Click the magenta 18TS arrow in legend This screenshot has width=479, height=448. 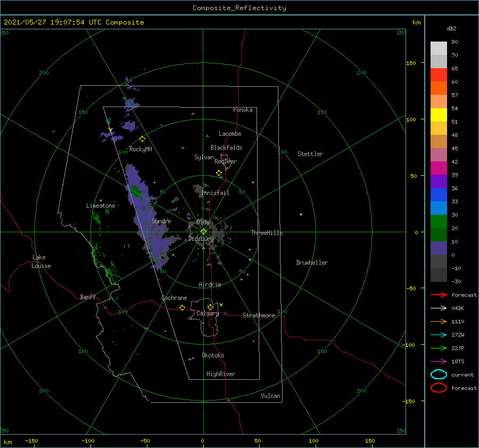pyautogui.click(x=439, y=362)
